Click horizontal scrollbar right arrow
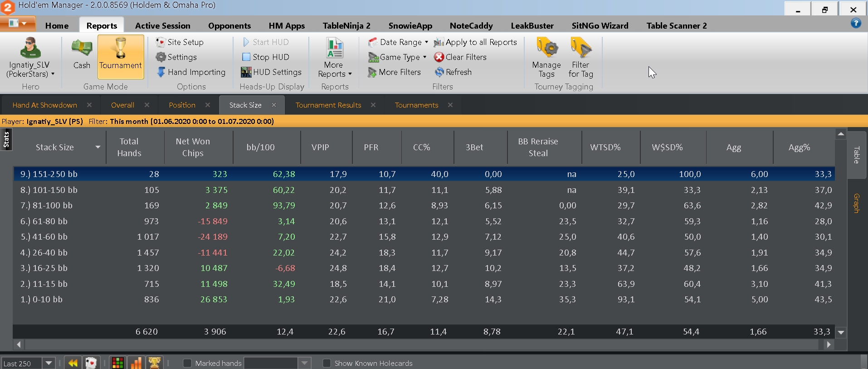Image resolution: width=868 pixels, height=369 pixels. (x=829, y=344)
